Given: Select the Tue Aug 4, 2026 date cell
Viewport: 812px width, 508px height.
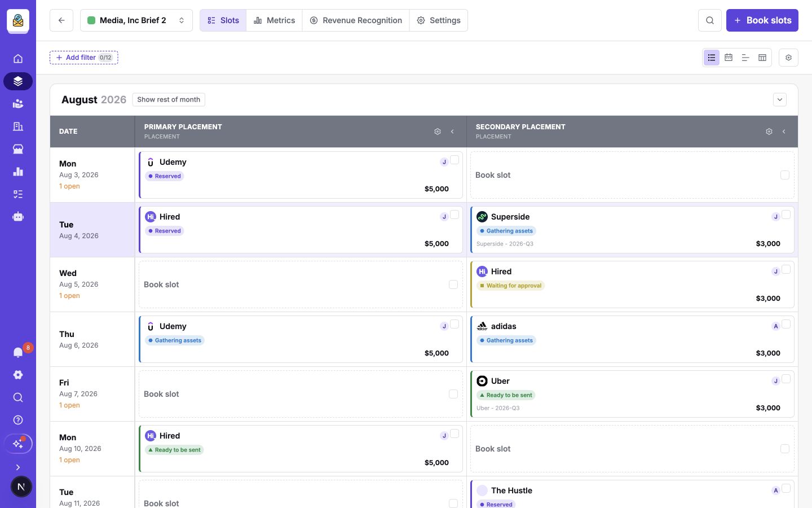Looking at the screenshot, I should 92,230.
